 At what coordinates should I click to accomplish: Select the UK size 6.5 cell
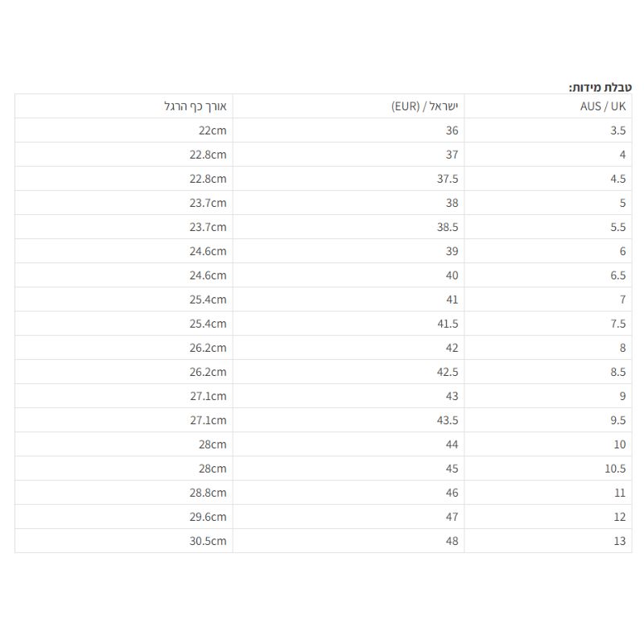point(548,275)
